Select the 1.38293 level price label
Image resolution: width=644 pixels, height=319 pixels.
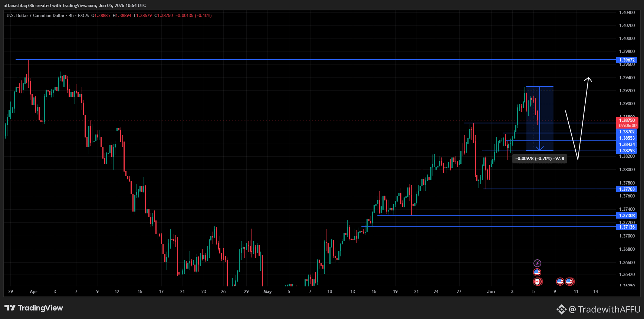(627, 151)
